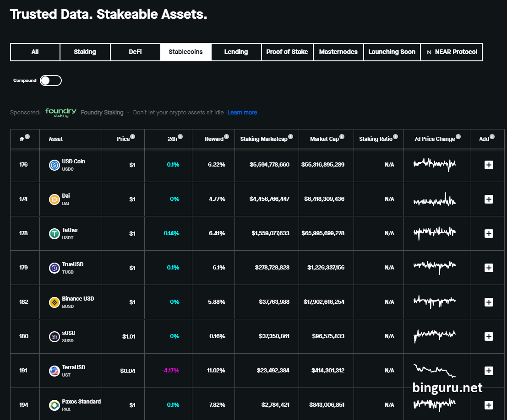Viewport: 507px width, 420px height.
Task: Click the Binance USD coin logo
Action: tap(55, 302)
